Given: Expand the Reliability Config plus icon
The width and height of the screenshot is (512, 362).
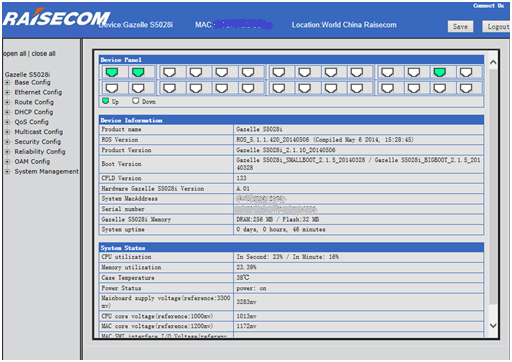Looking at the screenshot, I should tap(7, 152).
